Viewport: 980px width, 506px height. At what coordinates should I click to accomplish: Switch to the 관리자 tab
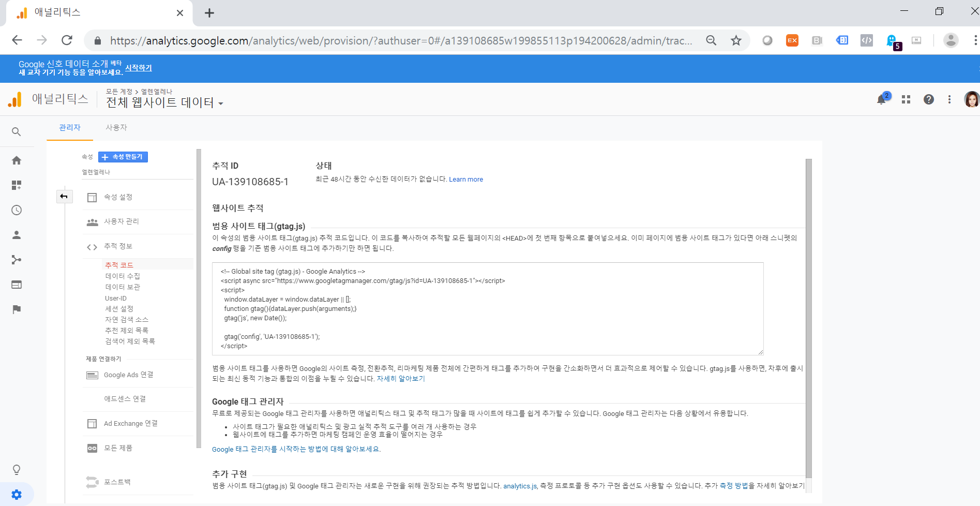70,127
